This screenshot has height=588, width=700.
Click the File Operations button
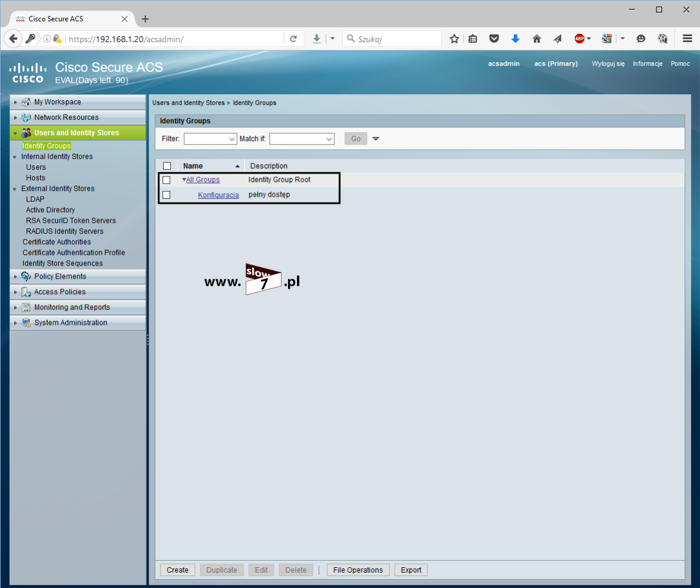(358, 570)
